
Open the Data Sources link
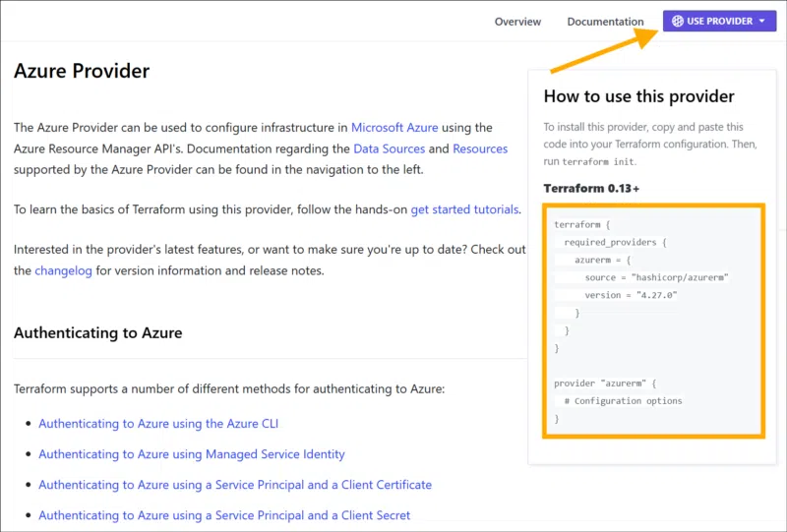(x=390, y=148)
